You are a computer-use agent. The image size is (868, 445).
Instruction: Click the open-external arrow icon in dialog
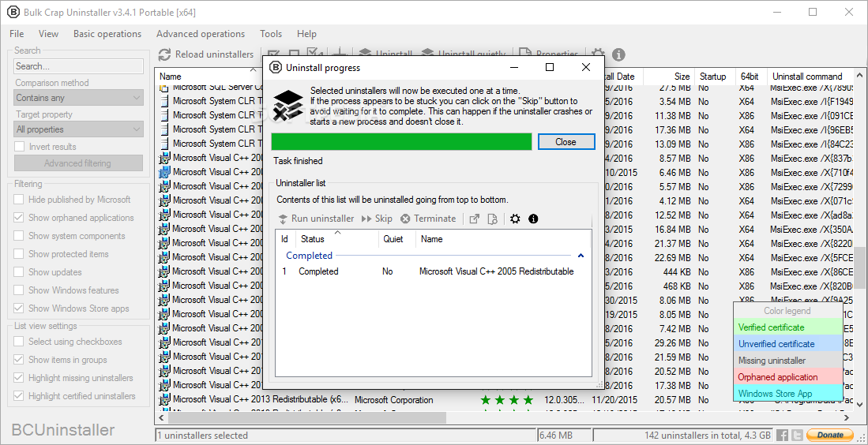coord(475,219)
